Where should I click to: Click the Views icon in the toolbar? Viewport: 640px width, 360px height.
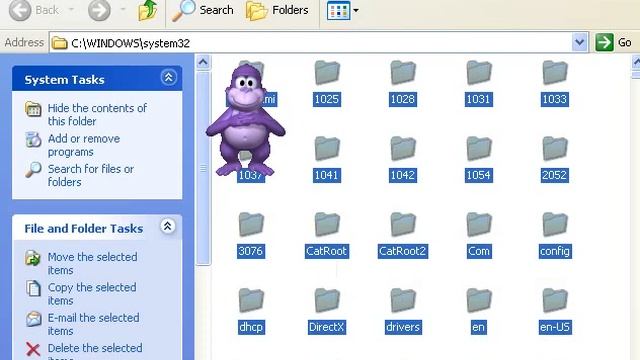pyautogui.click(x=338, y=11)
